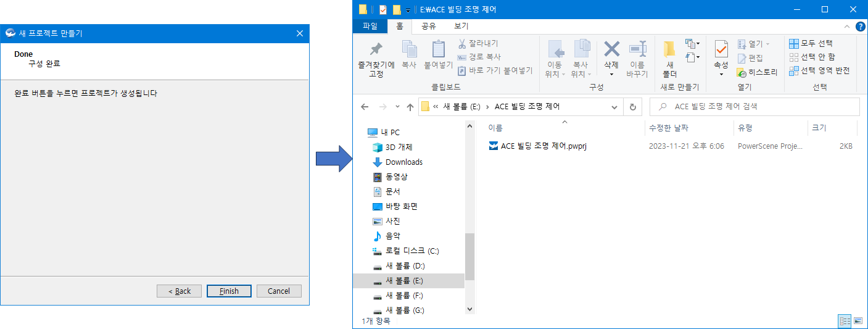The height and width of the screenshot is (329, 868).
Task: Click the up one level arrow
Action: [410, 107]
